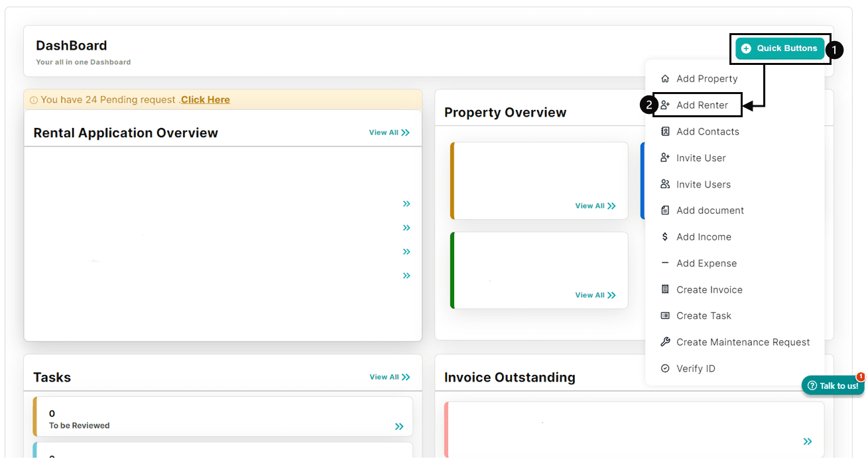Open the Click Here pending request link
The image size is (868, 465).
point(206,99)
